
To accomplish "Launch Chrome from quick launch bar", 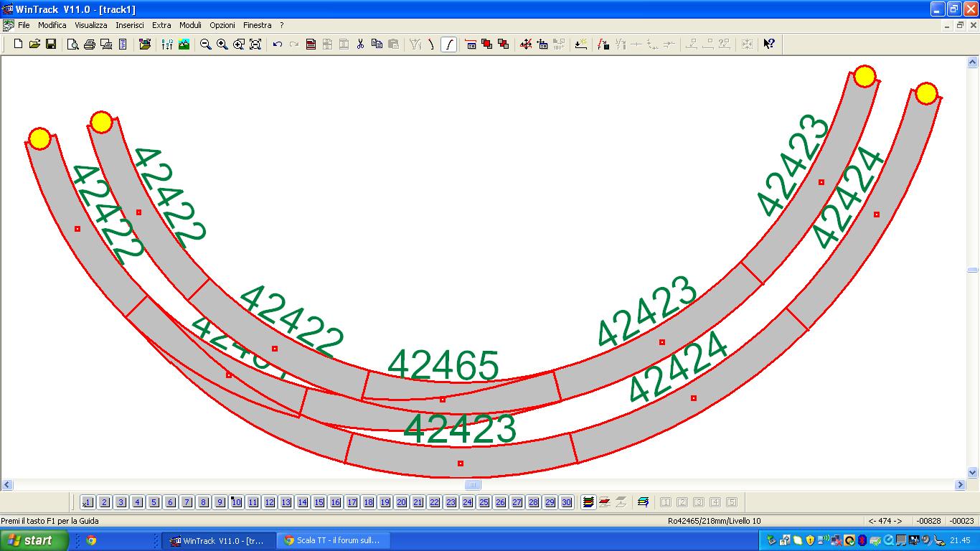I will coord(91,540).
